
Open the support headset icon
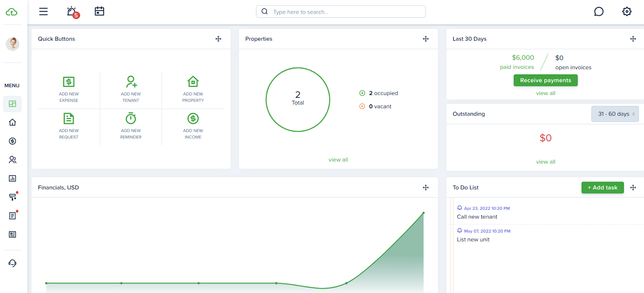point(12,263)
